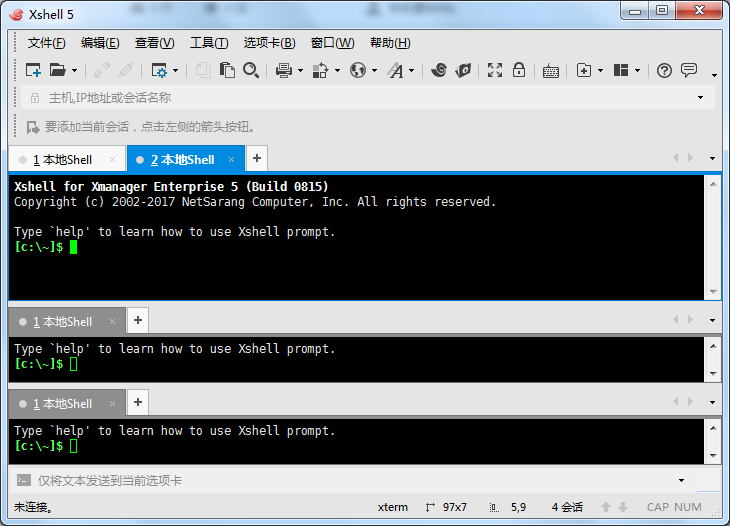Viewport: 730px width, 526px height.
Task: Click the Help question mark icon
Action: click(x=664, y=70)
